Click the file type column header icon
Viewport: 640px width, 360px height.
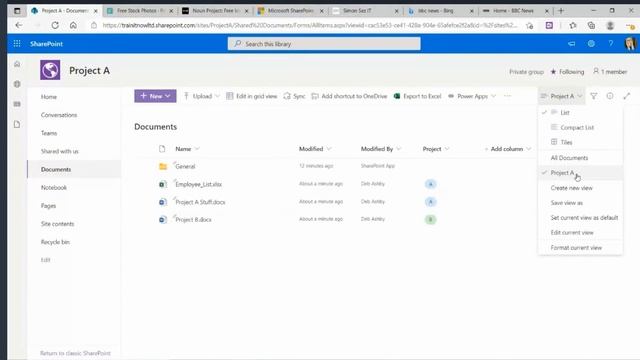tap(162, 149)
